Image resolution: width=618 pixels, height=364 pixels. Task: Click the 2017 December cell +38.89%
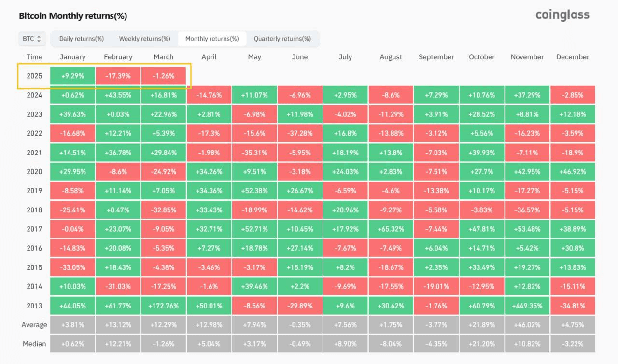[x=573, y=229]
